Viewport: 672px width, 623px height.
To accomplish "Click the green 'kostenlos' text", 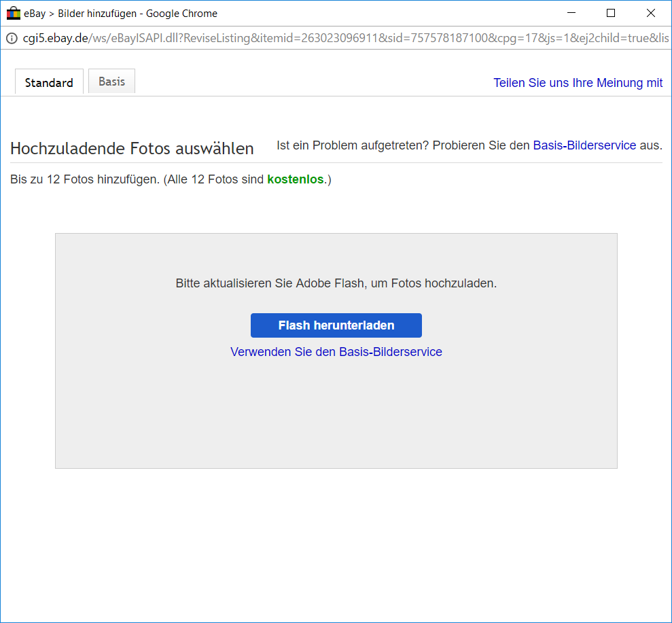I will [296, 179].
